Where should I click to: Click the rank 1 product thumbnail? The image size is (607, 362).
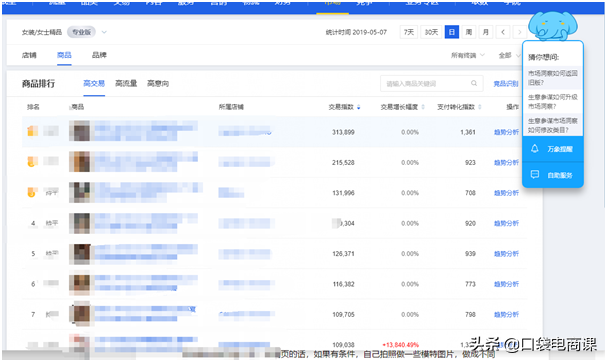click(80, 131)
